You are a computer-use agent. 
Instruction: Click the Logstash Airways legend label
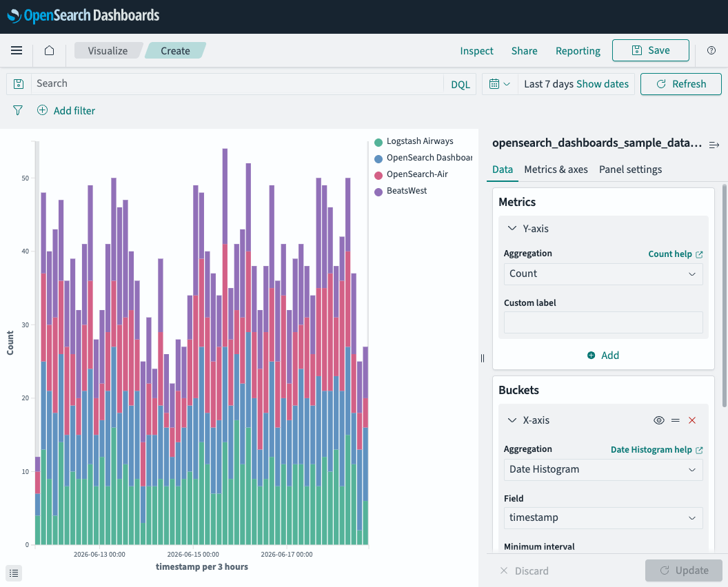pyautogui.click(x=420, y=141)
